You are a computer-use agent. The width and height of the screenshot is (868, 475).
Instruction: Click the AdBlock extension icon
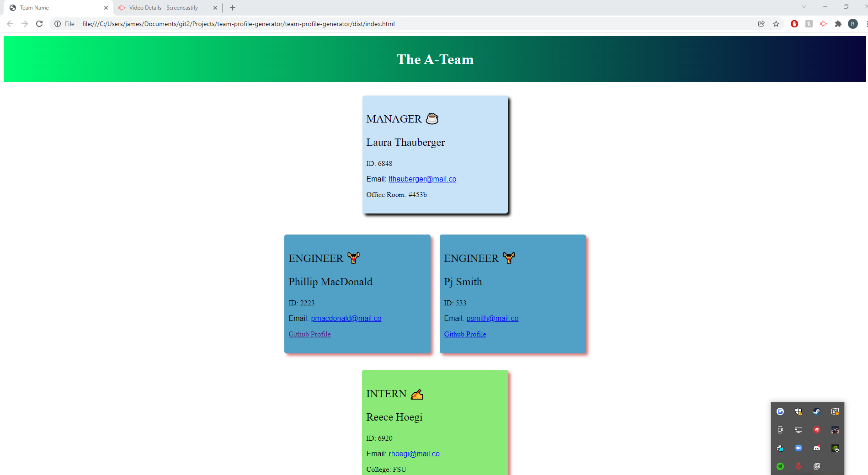[x=794, y=24]
